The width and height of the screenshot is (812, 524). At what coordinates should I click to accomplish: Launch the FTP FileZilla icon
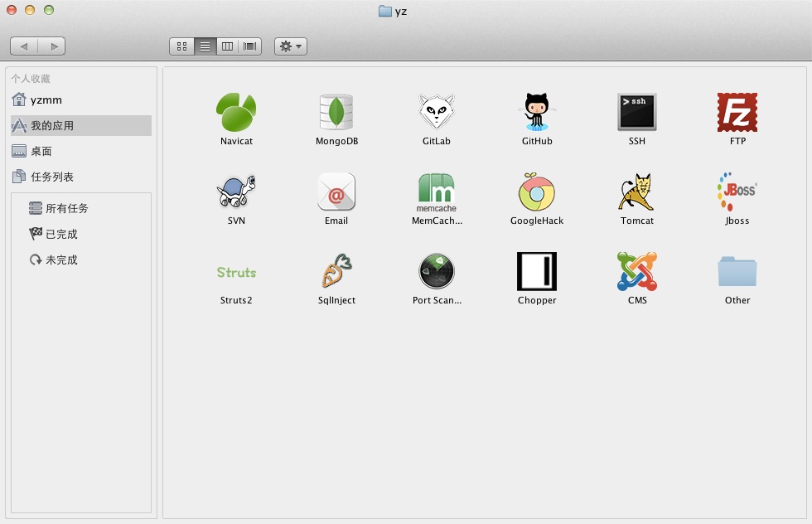(737, 112)
